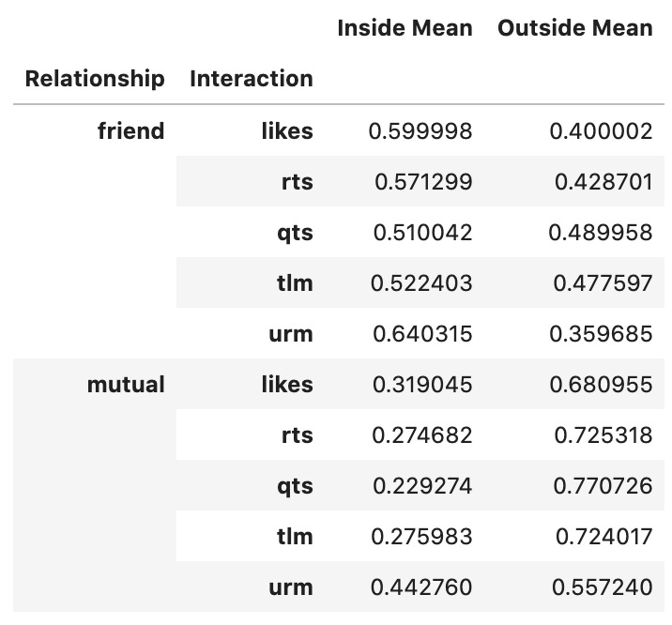Click the mutual tlm inside mean 0.275983

(421, 537)
